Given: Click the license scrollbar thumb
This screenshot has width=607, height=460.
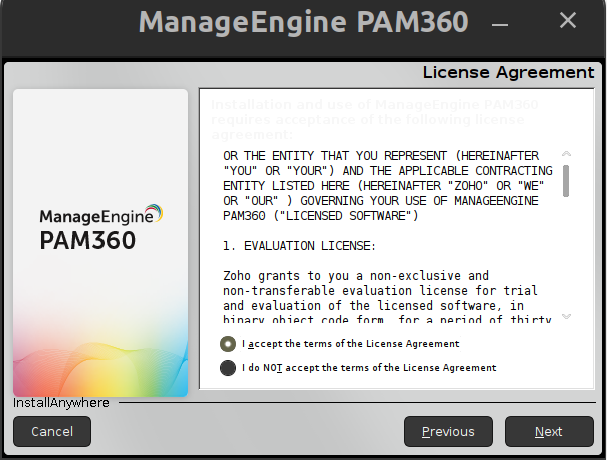Looking at the screenshot, I should pyautogui.click(x=566, y=181).
